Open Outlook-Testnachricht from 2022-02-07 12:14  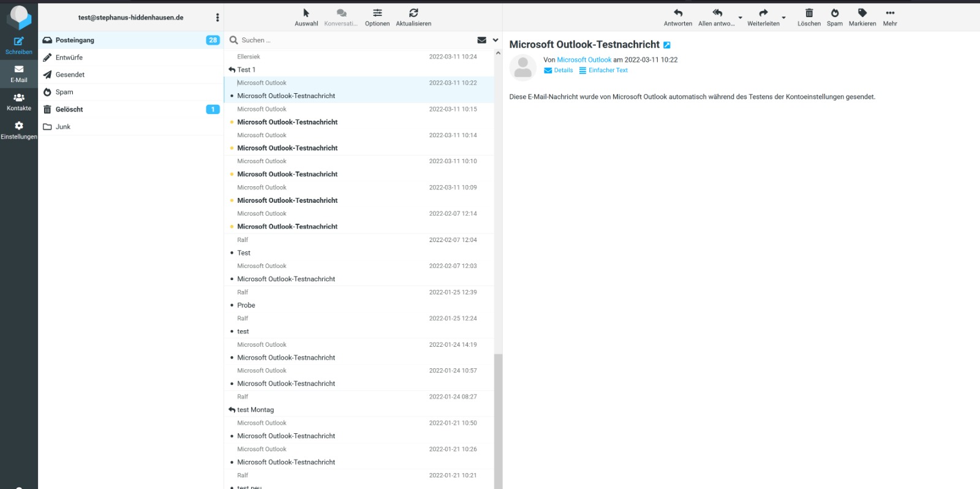(359, 220)
